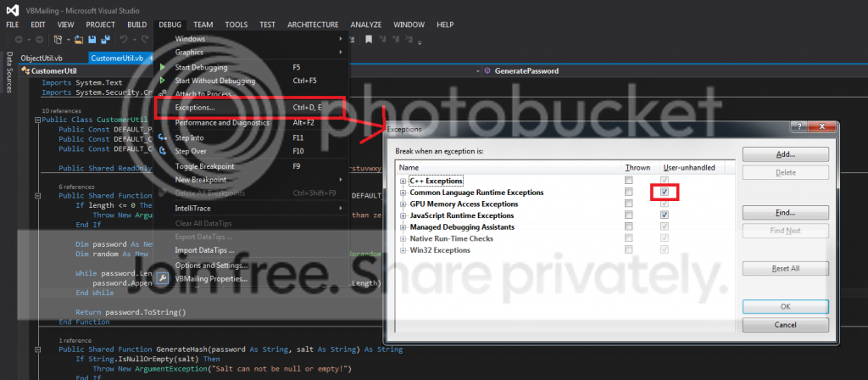Collapse the GenerateHash function code block

37,349
